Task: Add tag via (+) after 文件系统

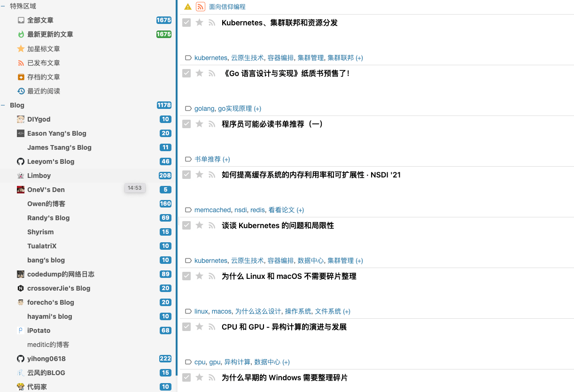Action: pyautogui.click(x=347, y=311)
